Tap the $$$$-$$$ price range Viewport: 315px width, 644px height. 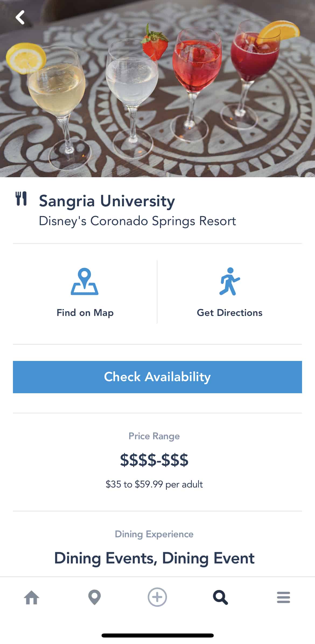(154, 460)
